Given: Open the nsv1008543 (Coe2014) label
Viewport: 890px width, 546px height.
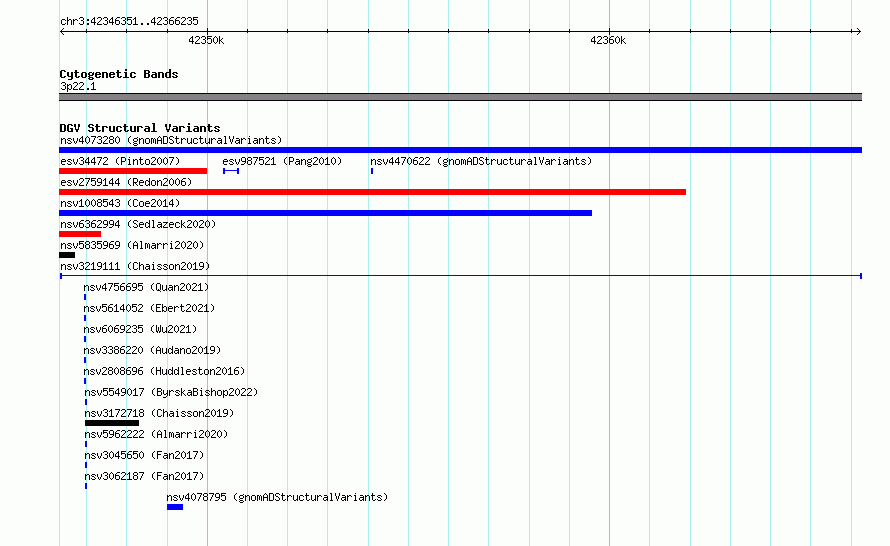Looking at the screenshot, I should [120, 203].
